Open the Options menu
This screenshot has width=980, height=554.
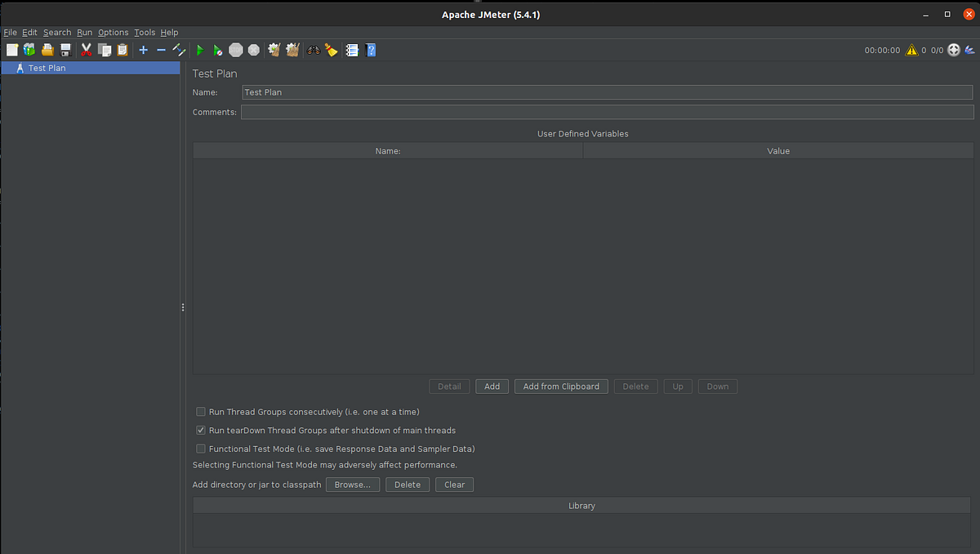point(114,33)
